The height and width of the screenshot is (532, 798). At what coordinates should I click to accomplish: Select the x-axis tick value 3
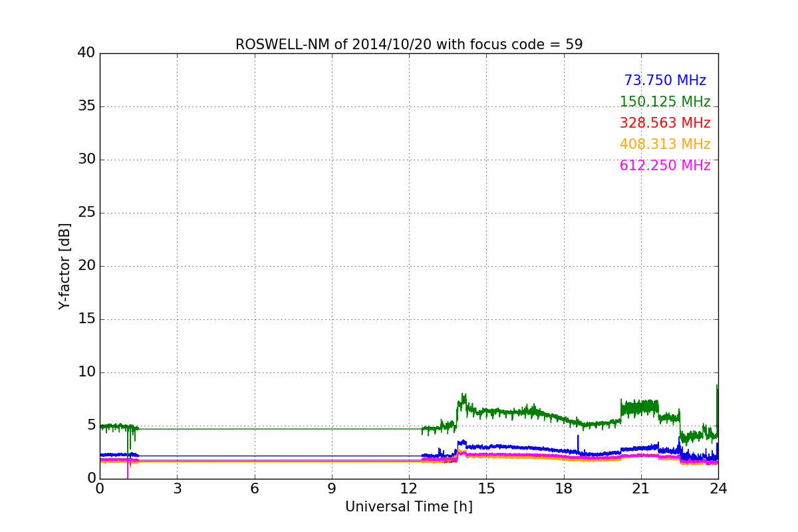(x=177, y=489)
